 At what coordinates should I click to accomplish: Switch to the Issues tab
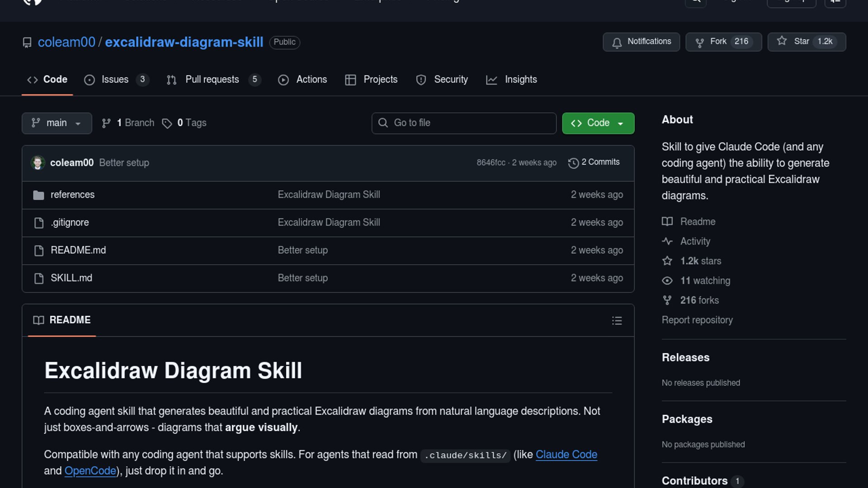115,80
